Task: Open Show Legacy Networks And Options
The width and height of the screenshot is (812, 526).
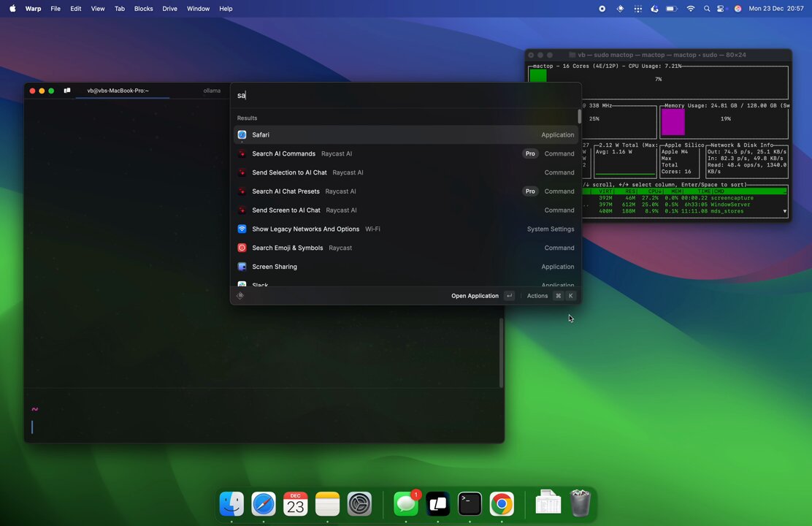Action: [x=405, y=229]
